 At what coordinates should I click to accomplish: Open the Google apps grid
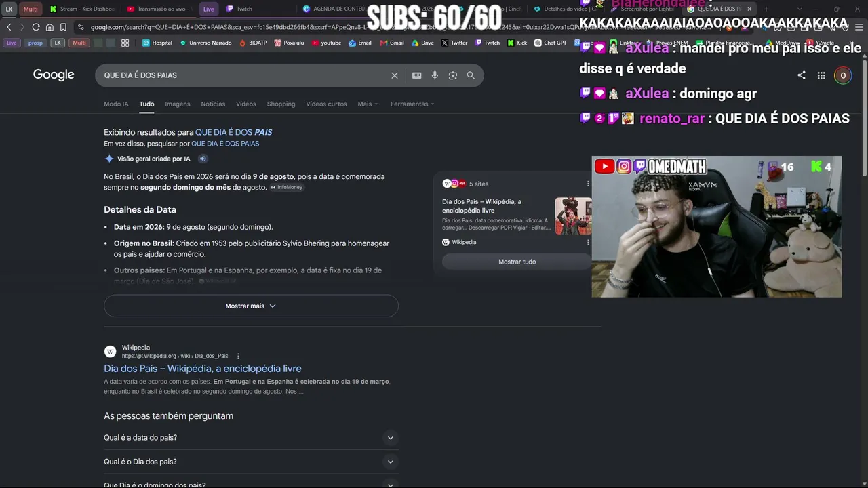[821, 75]
